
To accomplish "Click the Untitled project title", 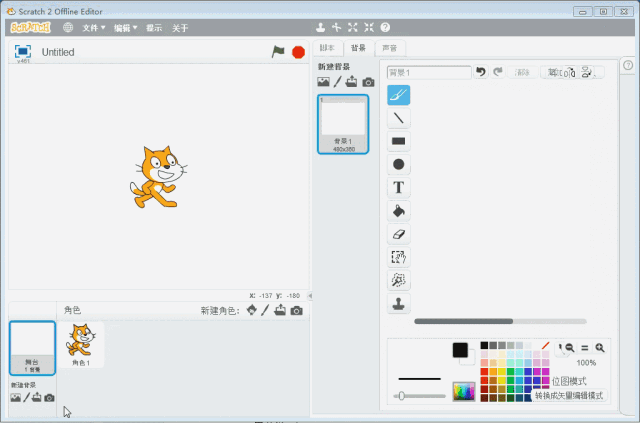I will pyautogui.click(x=58, y=52).
